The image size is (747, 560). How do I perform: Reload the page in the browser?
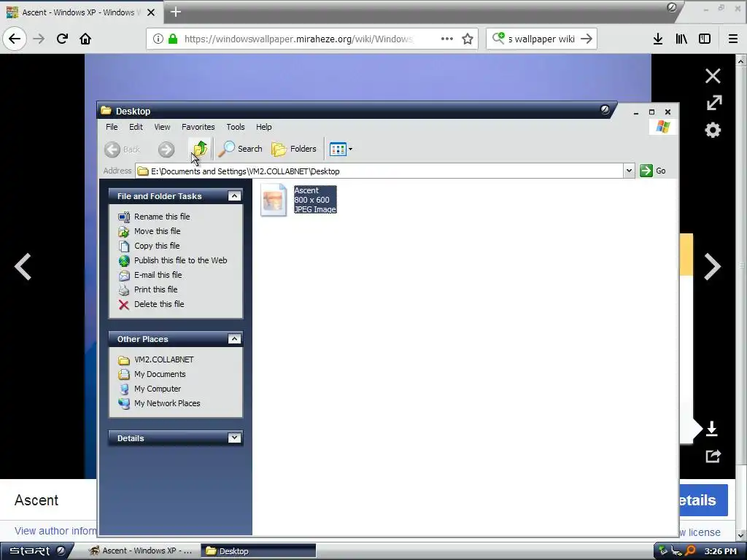pyautogui.click(x=62, y=39)
